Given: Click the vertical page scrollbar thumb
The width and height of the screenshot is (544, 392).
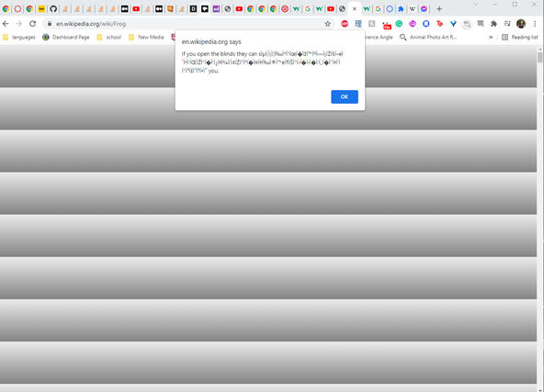Looking at the screenshot, I should [539, 57].
